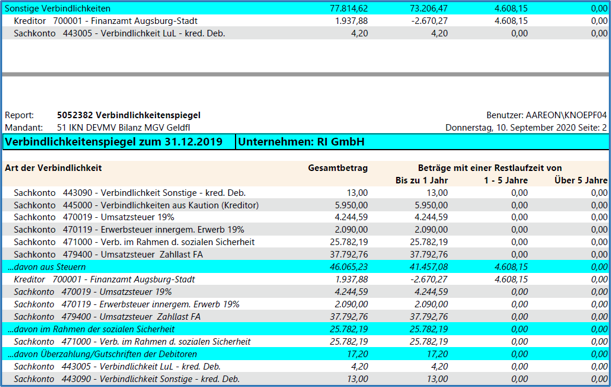611x387 pixels.
Task: Click Gesamtbetrag 5.950,00 in Kaution row
Action: [351, 205]
